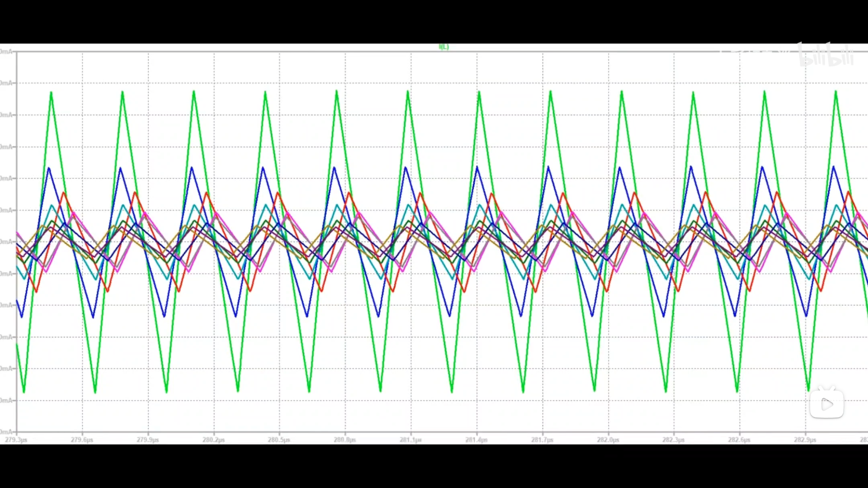This screenshot has height=488, width=868.
Task: Click the 280.8µs time axis label
Action: coord(345,440)
